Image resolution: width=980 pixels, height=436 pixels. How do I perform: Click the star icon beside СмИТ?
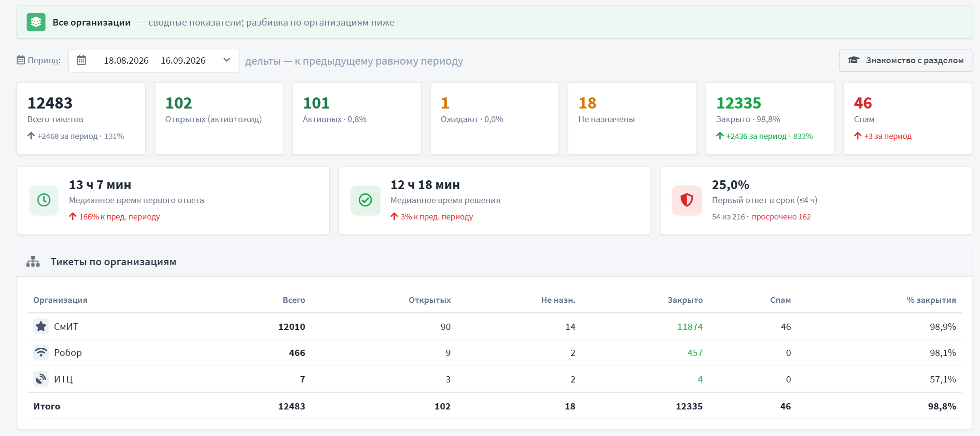tap(41, 327)
